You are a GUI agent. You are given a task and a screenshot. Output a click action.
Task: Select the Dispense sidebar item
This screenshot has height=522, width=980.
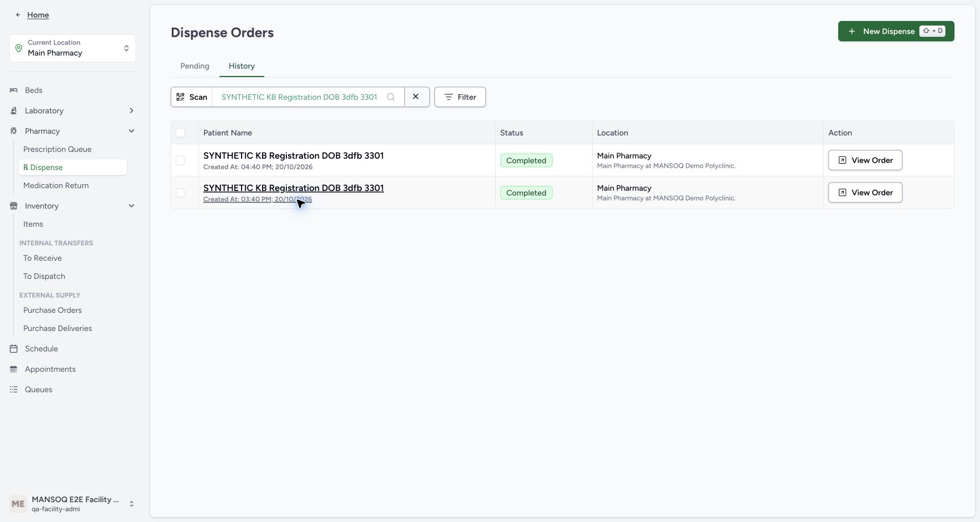coord(73,167)
